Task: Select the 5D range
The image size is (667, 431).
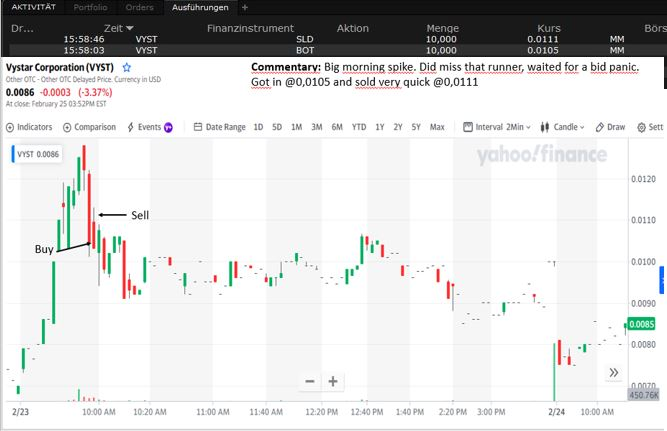Action: 277,127
